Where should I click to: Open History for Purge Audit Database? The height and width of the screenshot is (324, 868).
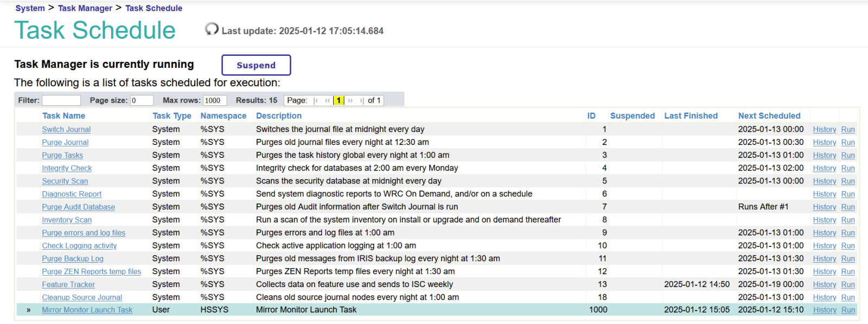(824, 207)
